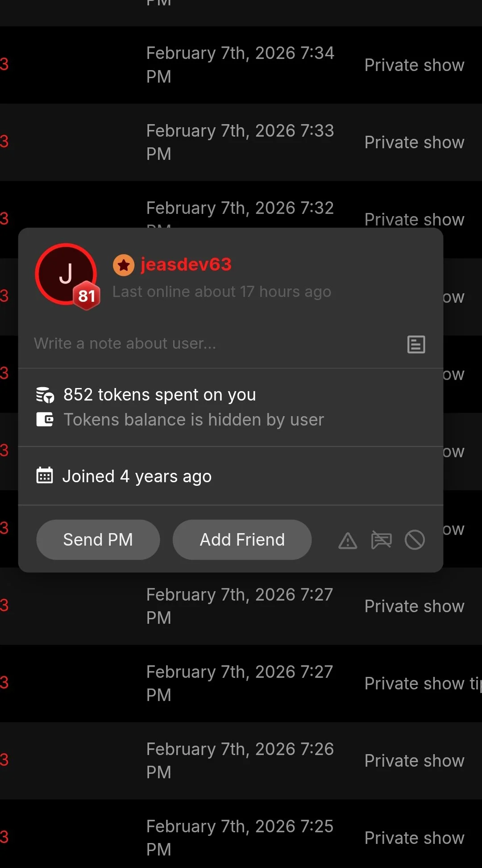This screenshot has width=482, height=868.
Task: Open the jeasdev63 username link
Action: point(186,264)
